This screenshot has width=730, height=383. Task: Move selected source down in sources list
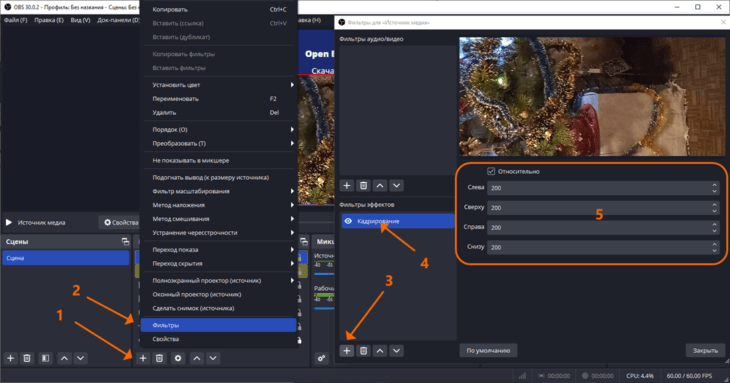point(213,358)
